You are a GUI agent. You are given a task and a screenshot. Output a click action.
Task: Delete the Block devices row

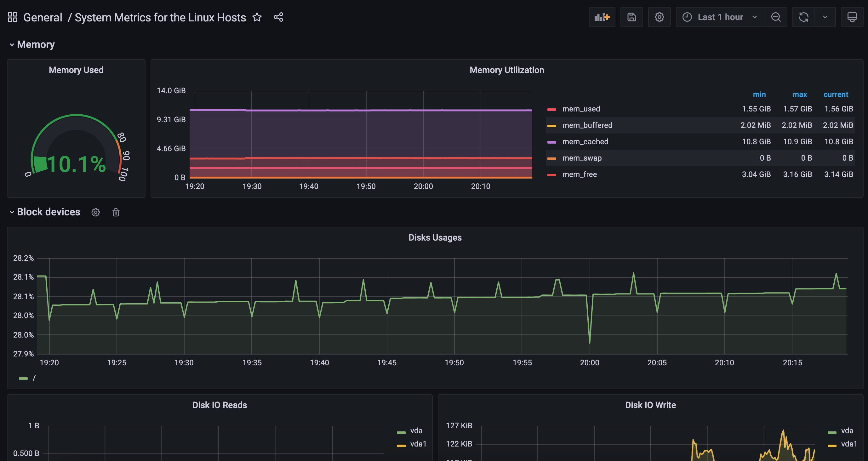tap(116, 212)
